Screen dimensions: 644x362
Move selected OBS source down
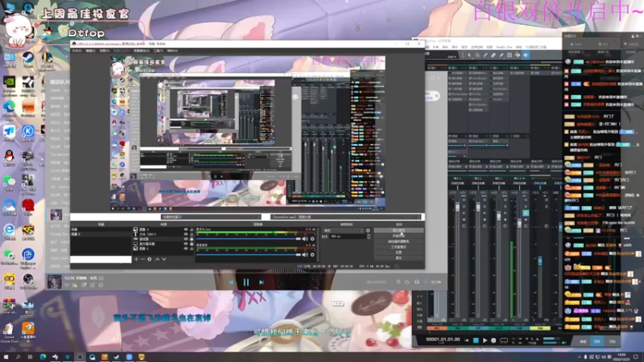[164, 259]
